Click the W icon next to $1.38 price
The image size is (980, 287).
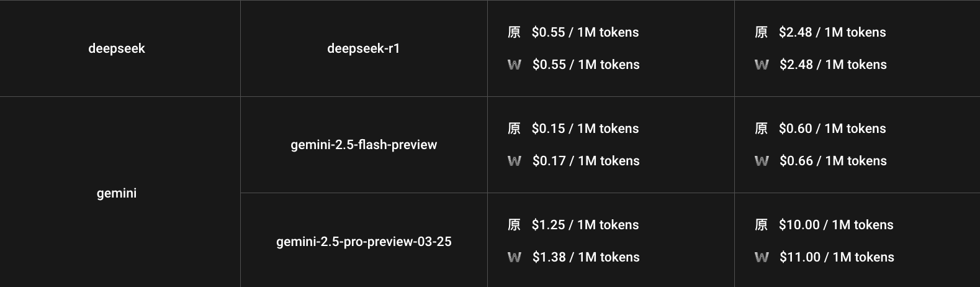pos(514,257)
